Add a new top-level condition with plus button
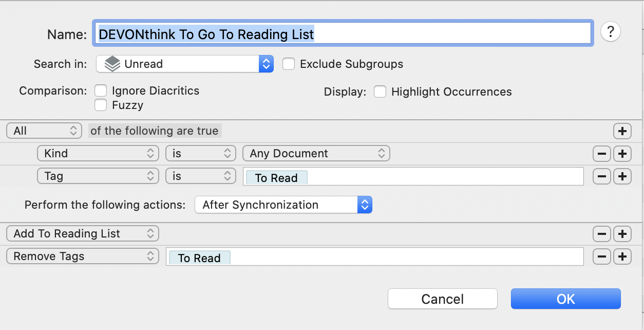Screen dimensions: 644x330 [622, 131]
